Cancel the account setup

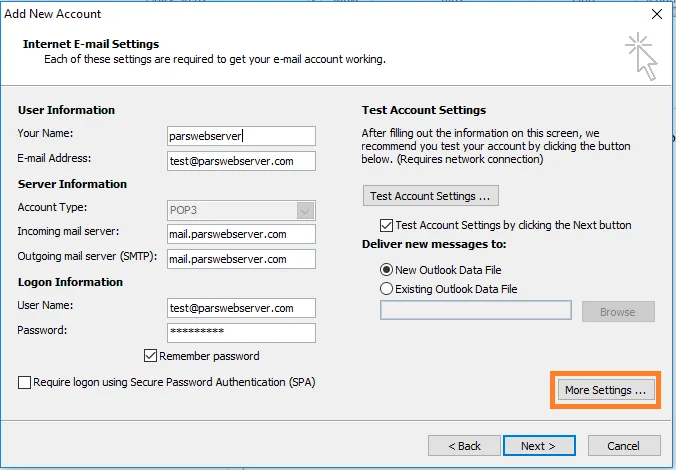[x=624, y=445]
